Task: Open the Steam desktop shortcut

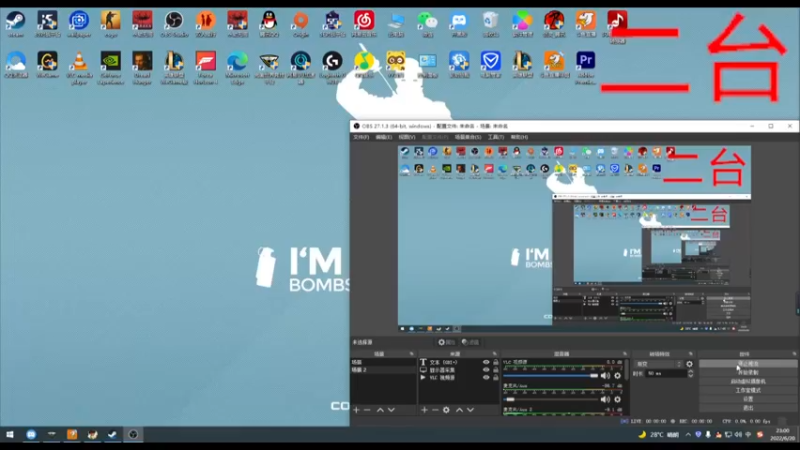Action: 16,24
